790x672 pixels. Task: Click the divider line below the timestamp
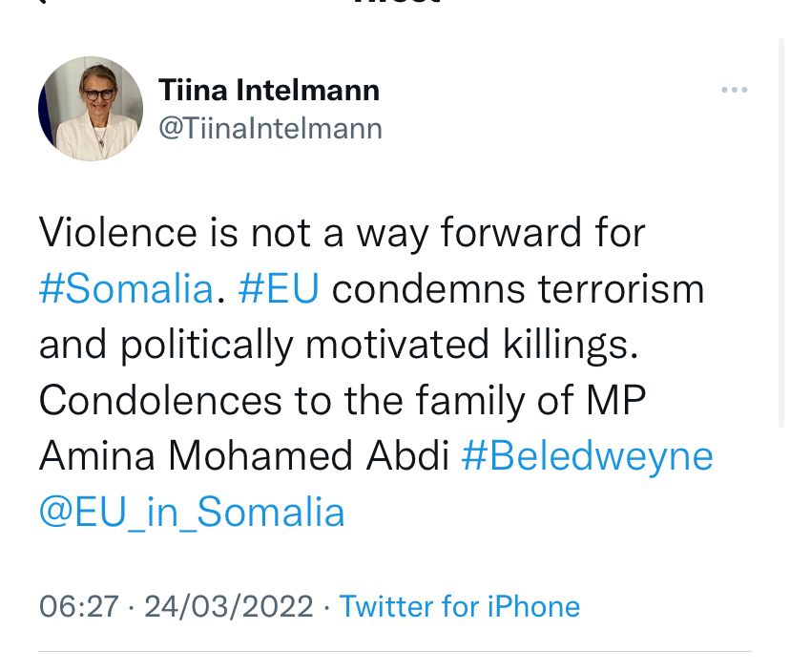(x=395, y=652)
